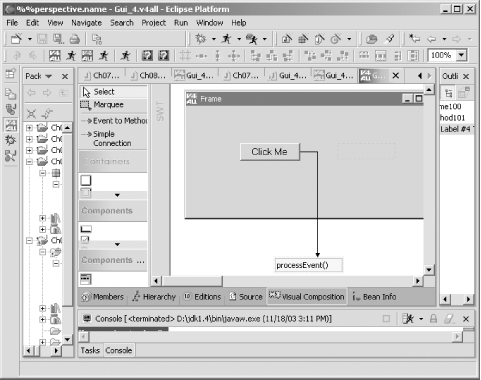The width and height of the screenshot is (481, 380).
Task: Switch to the Hierarchy tab
Action: tap(154, 297)
